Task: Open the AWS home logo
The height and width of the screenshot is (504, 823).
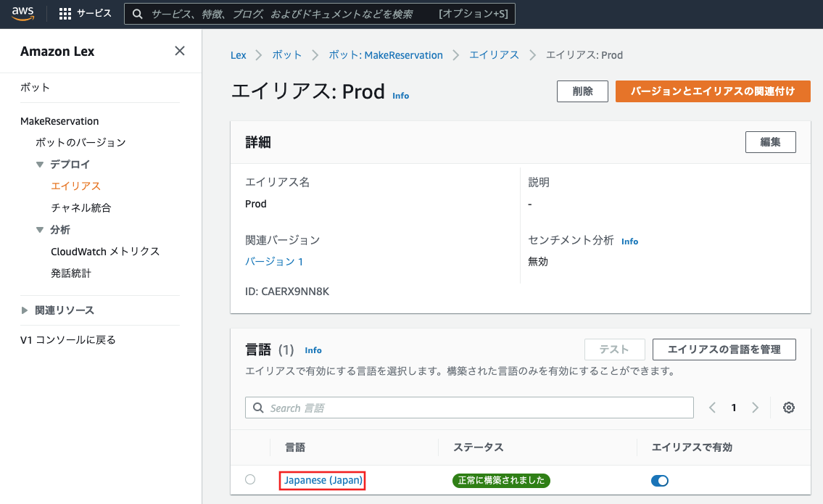Action: point(23,14)
